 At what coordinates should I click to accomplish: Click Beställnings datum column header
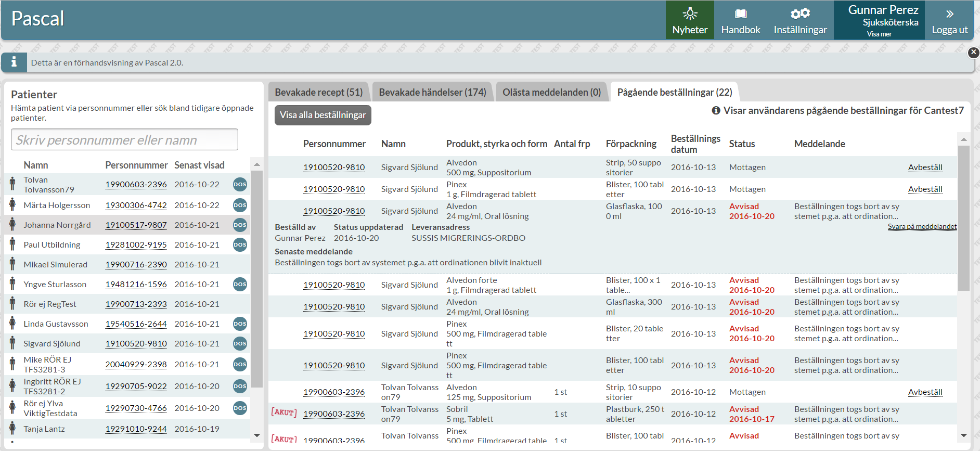(695, 144)
